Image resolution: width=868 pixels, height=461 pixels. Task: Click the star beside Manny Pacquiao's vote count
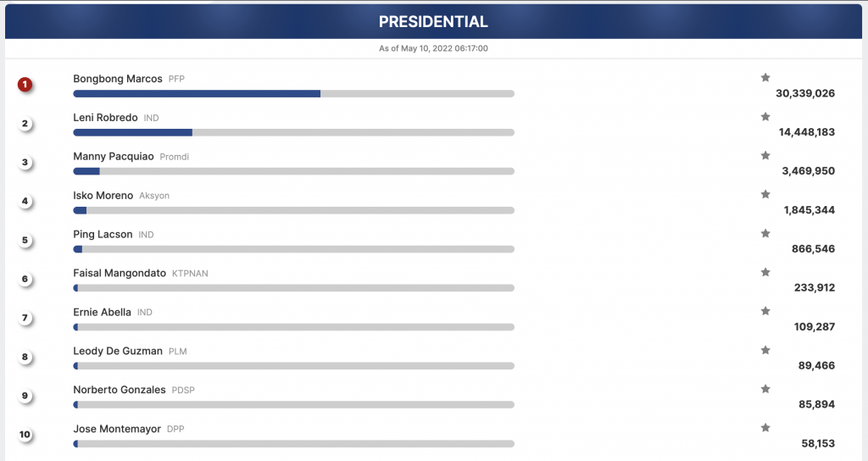click(765, 156)
